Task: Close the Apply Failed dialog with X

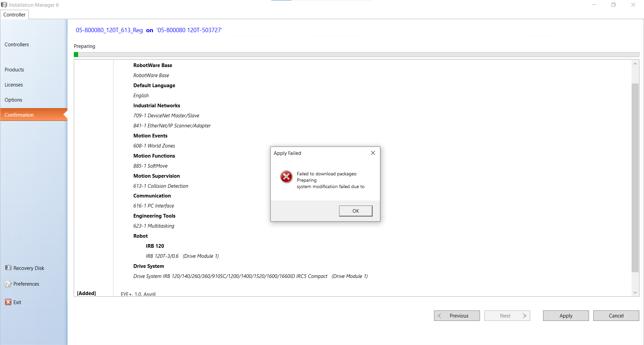Action: [373, 153]
